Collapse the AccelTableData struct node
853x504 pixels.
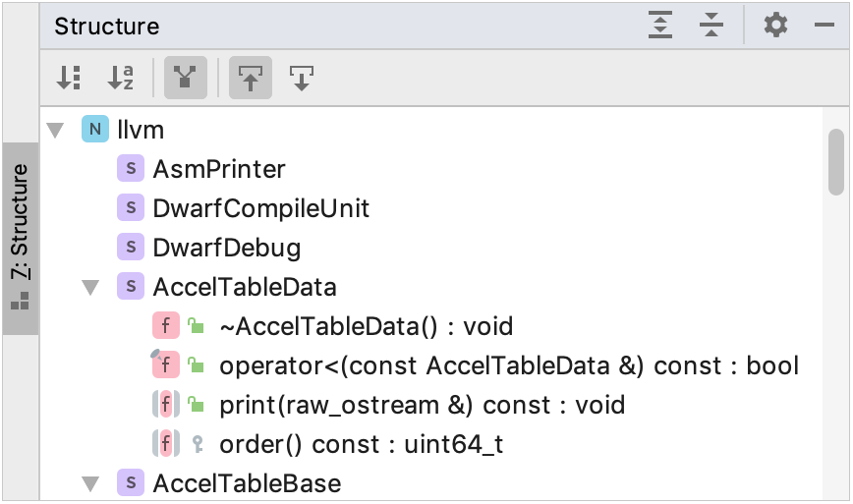pyautogui.click(x=91, y=287)
